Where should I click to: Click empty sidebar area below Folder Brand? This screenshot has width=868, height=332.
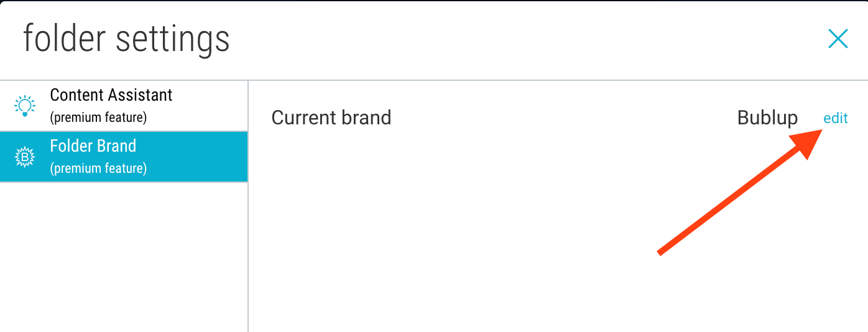(x=124, y=257)
